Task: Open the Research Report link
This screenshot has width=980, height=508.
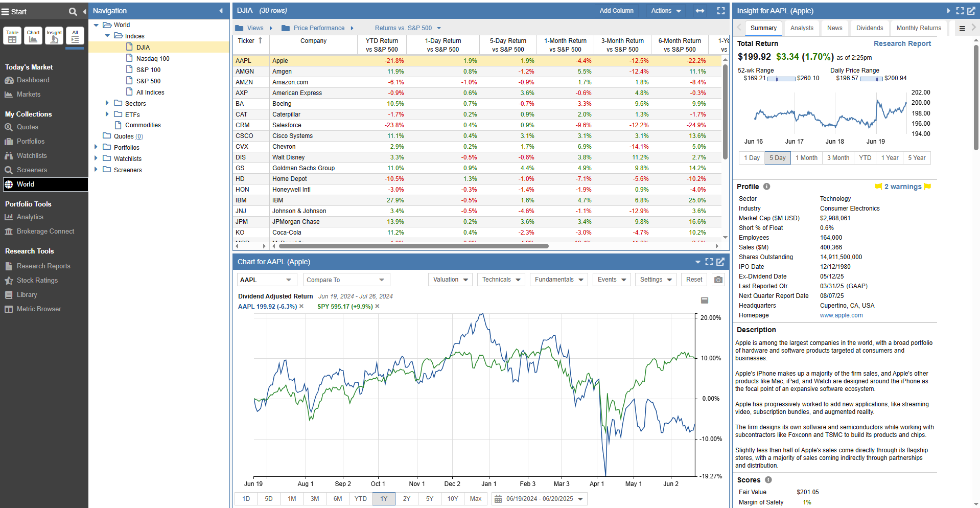Action: 902,43
